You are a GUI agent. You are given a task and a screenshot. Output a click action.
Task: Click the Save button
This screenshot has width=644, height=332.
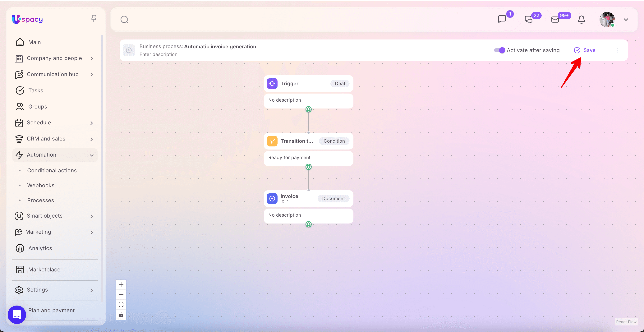coord(585,50)
